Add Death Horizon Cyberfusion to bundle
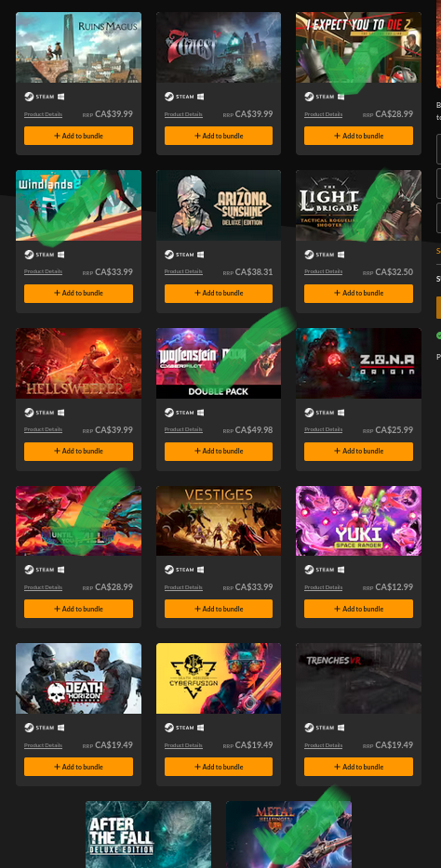The image size is (441, 868). tap(219, 767)
